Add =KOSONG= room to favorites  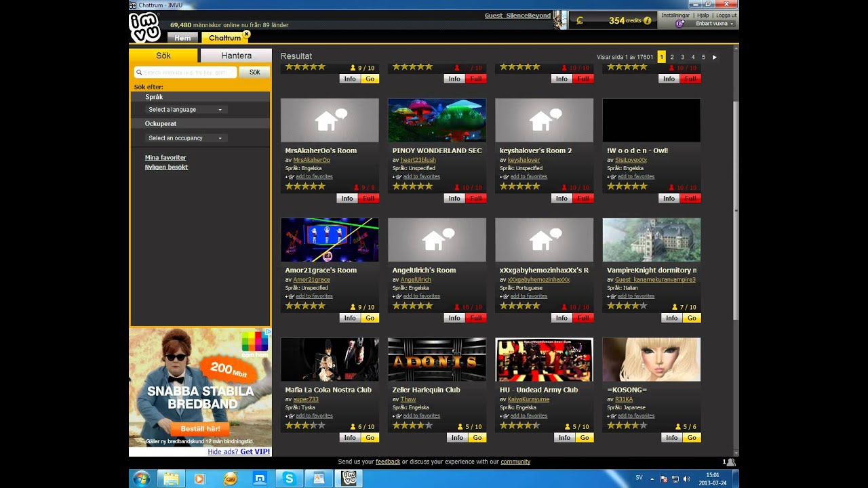click(x=635, y=416)
